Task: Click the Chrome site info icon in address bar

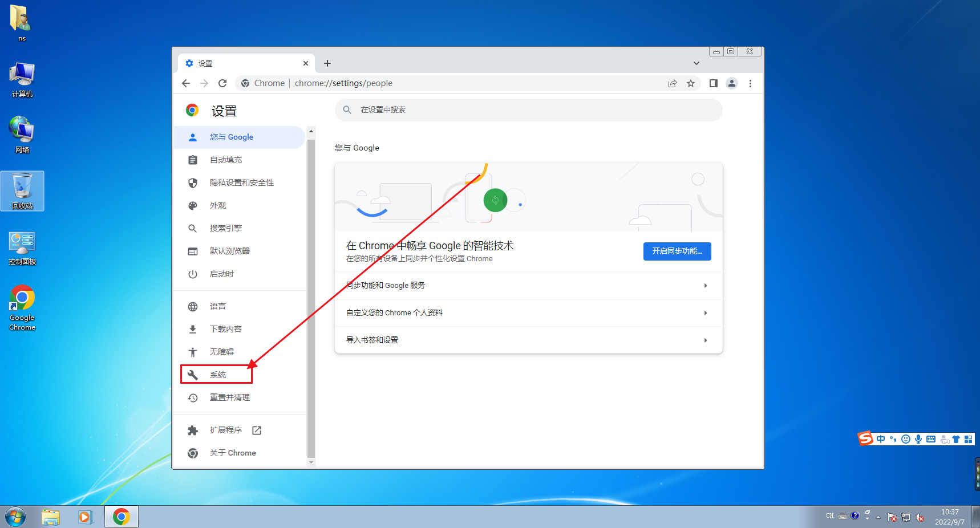Action: click(x=245, y=83)
